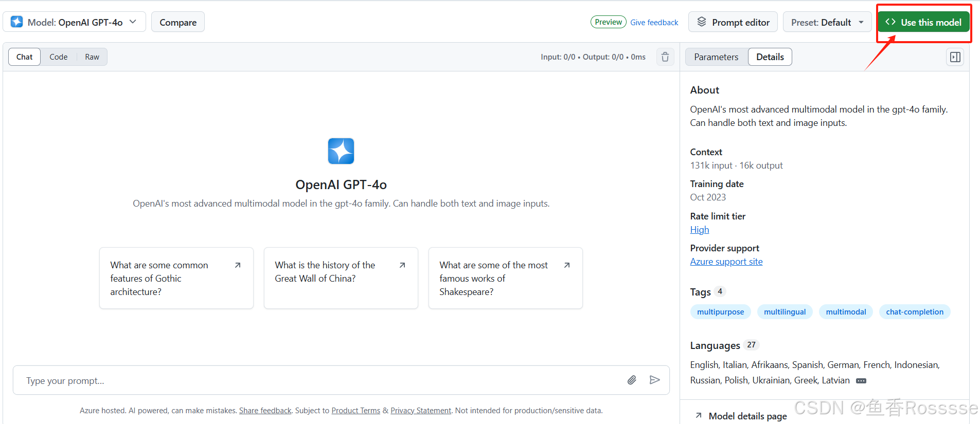Click the trash icon to clear chat
Screen dimensions: 980x424
click(665, 57)
